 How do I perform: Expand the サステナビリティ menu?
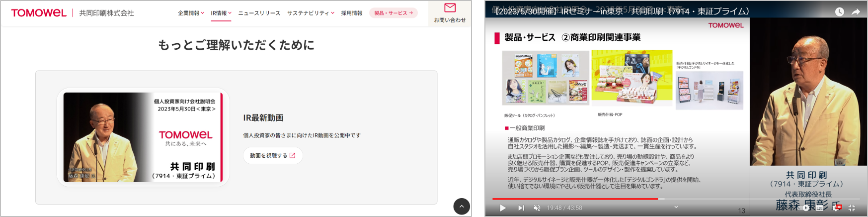[311, 13]
